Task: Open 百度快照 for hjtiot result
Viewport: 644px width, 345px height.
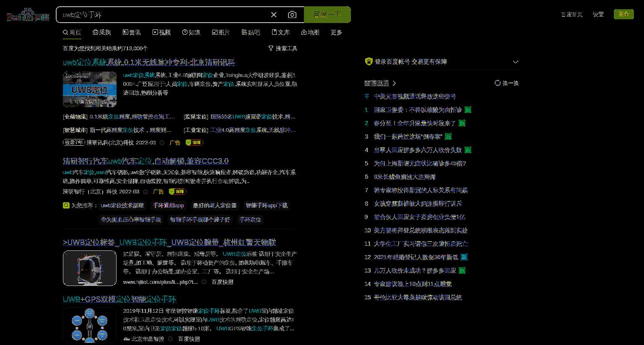Action: pos(223,282)
